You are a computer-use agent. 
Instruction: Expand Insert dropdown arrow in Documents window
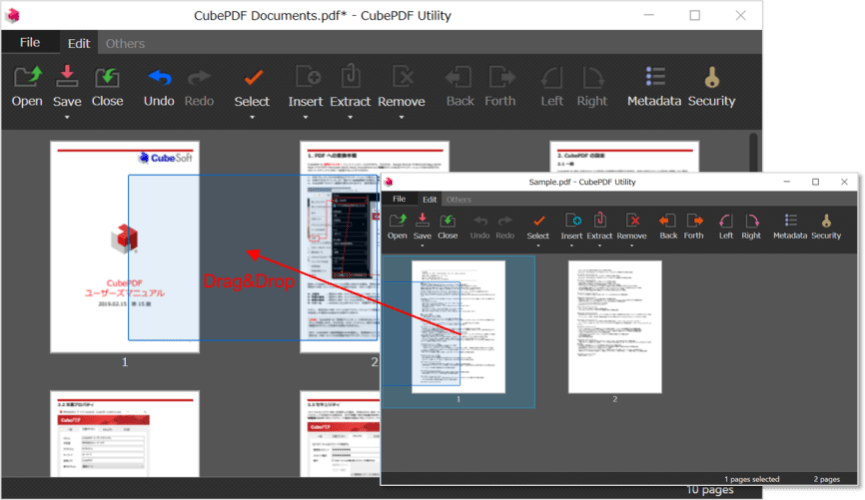pos(306,117)
